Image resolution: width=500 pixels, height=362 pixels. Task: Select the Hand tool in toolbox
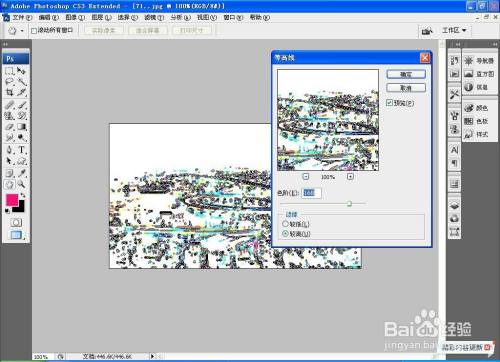[9, 184]
